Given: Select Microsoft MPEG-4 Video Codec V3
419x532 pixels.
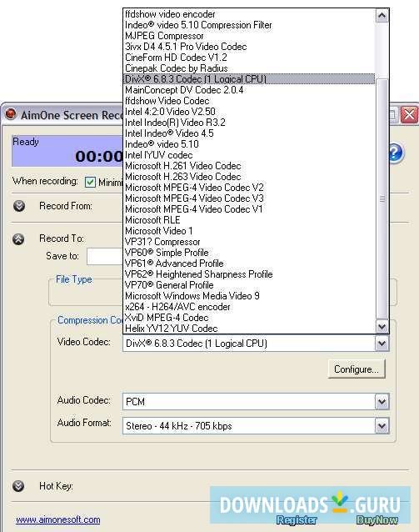Looking at the screenshot, I should click(x=249, y=198).
